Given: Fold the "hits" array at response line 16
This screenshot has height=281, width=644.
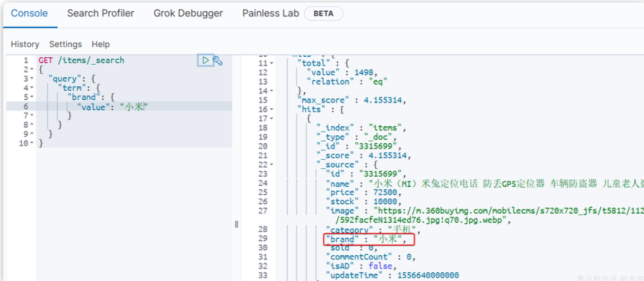Looking at the screenshot, I should [271, 109].
